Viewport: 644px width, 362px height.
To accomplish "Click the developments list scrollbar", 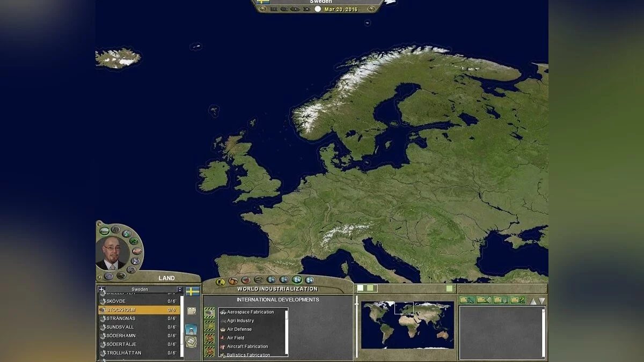I will 287,332.
